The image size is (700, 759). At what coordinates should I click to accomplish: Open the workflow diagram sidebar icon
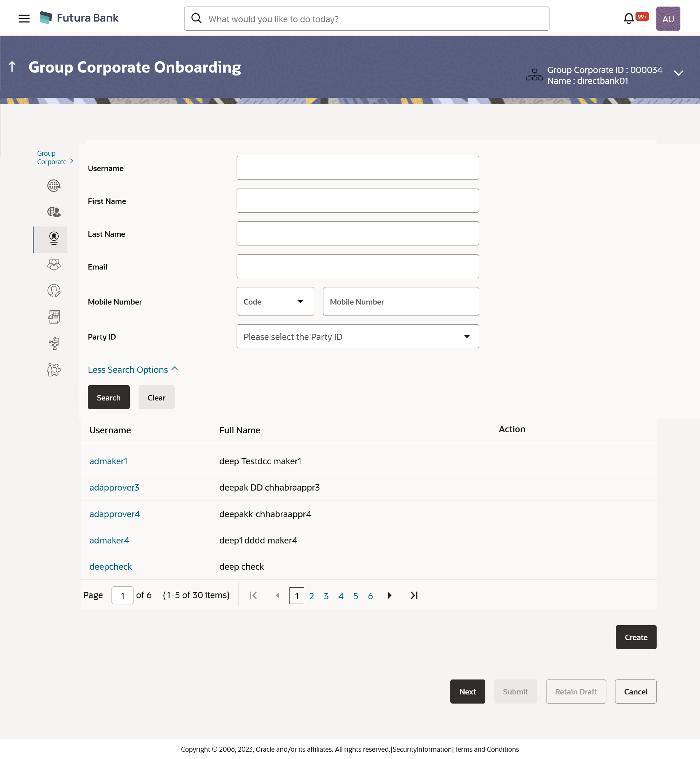point(54,343)
